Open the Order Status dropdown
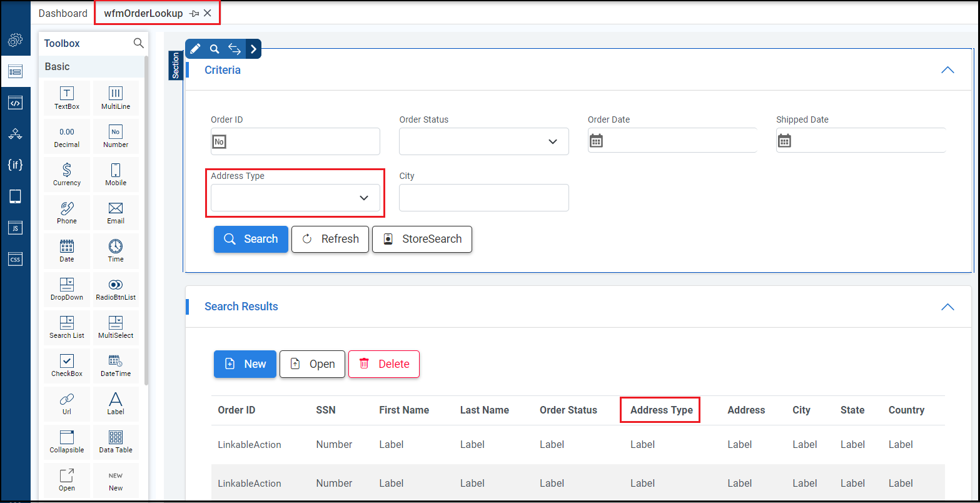 484,141
